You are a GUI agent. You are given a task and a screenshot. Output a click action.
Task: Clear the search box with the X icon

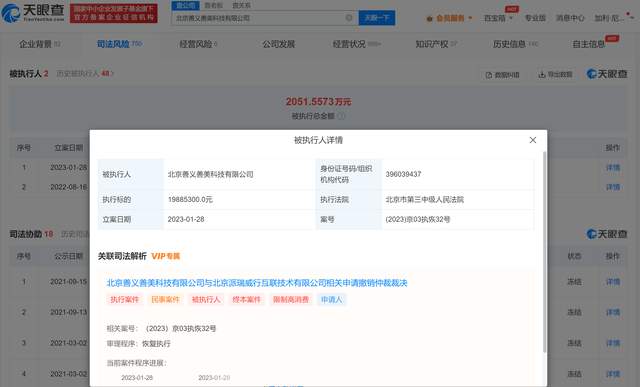point(349,18)
